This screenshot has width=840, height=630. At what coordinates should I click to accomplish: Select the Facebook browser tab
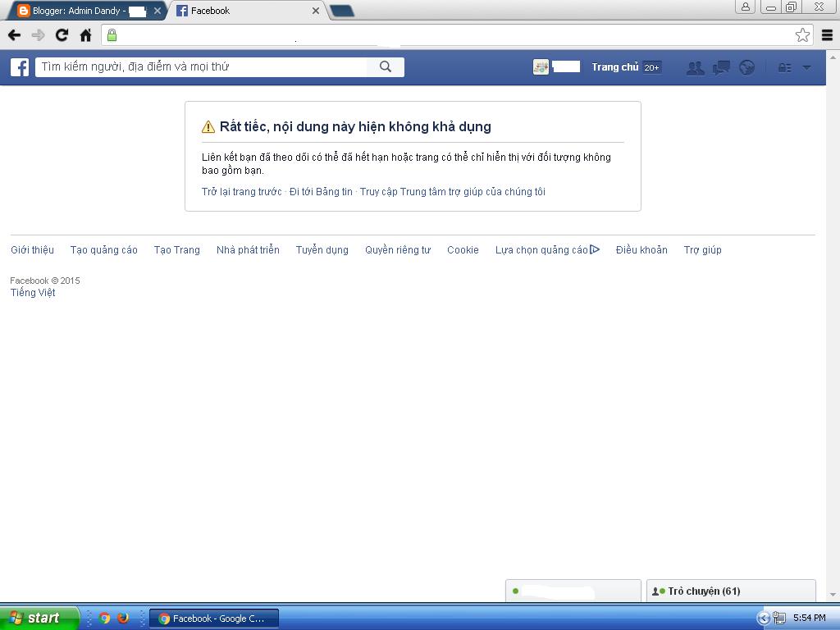pos(246,11)
